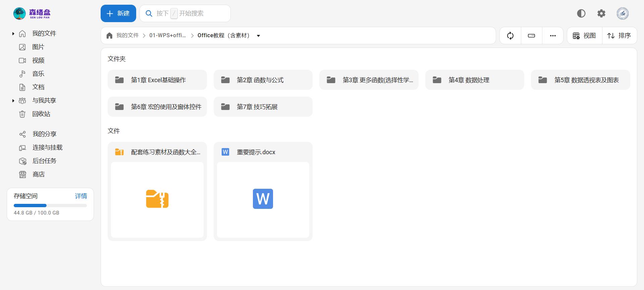Open user avatar menu
The image size is (644, 290).
pyautogui.click(x=623, y=13)
